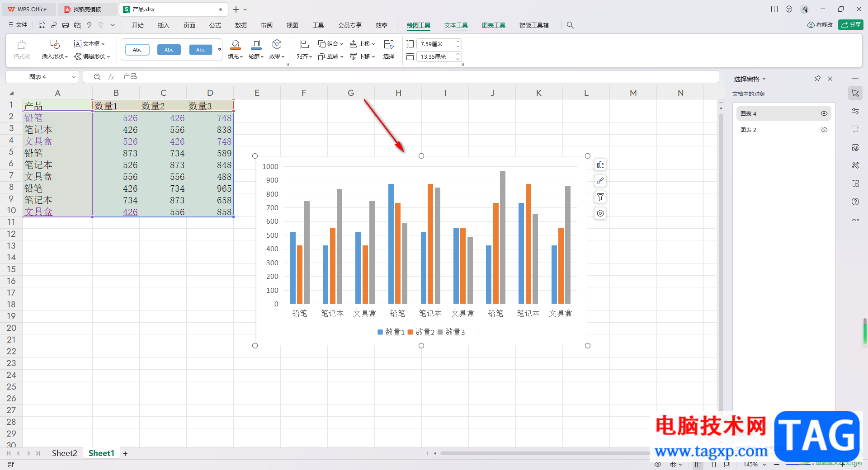This screenshot has height=470, width=868.
Task: Switch to the Sheet2 worksheet tab
Action: [x=64, y=453]
